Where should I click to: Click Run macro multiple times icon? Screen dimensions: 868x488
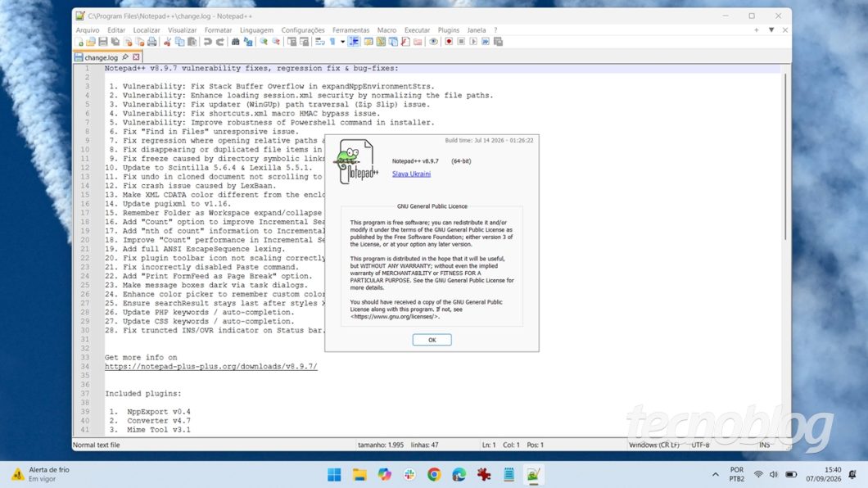486,42
